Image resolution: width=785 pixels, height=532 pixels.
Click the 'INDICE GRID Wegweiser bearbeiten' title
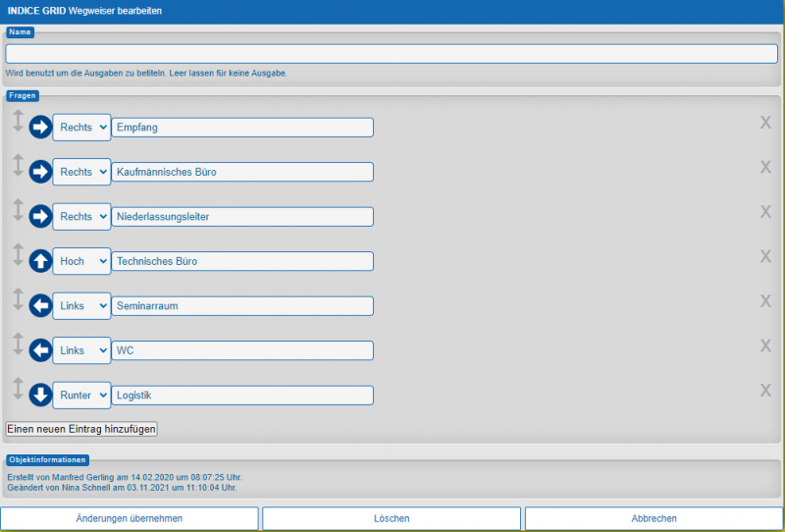pyautogui.click(x=84, y=11)
